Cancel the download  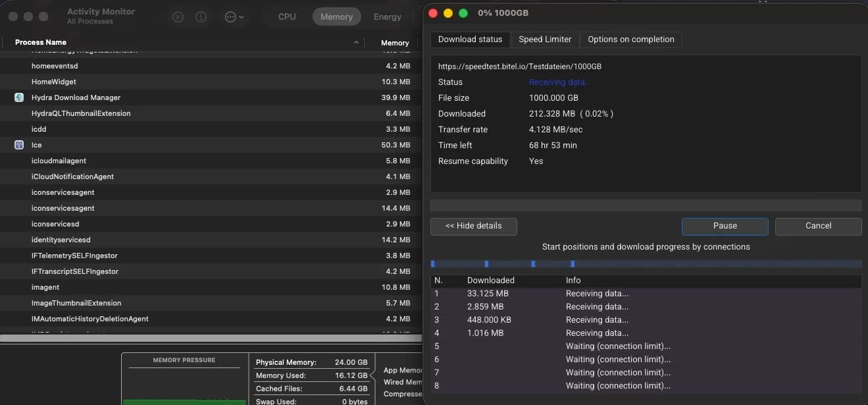(x=819, y=226)
